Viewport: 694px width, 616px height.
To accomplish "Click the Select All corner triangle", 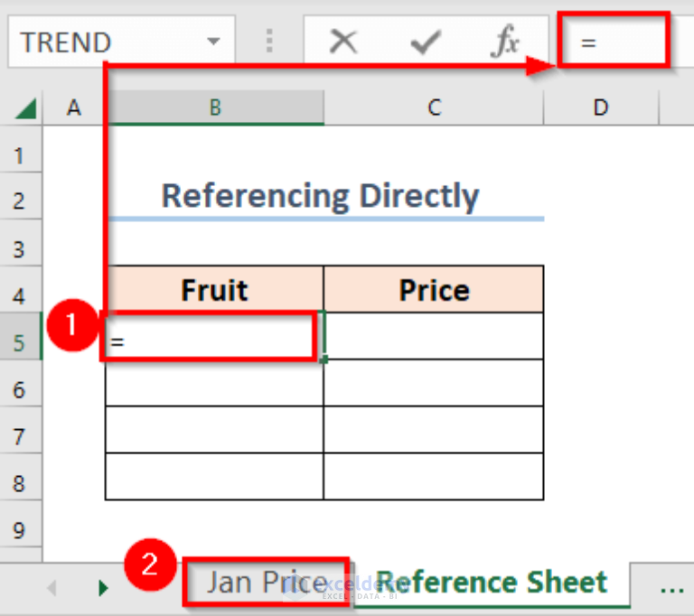I will tap(25, 108).
